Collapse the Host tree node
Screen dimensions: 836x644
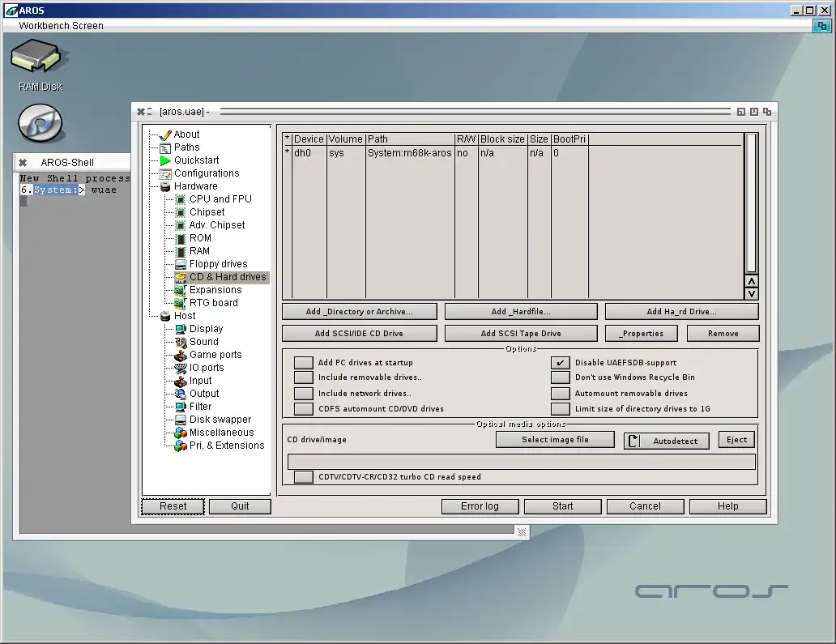165,316
